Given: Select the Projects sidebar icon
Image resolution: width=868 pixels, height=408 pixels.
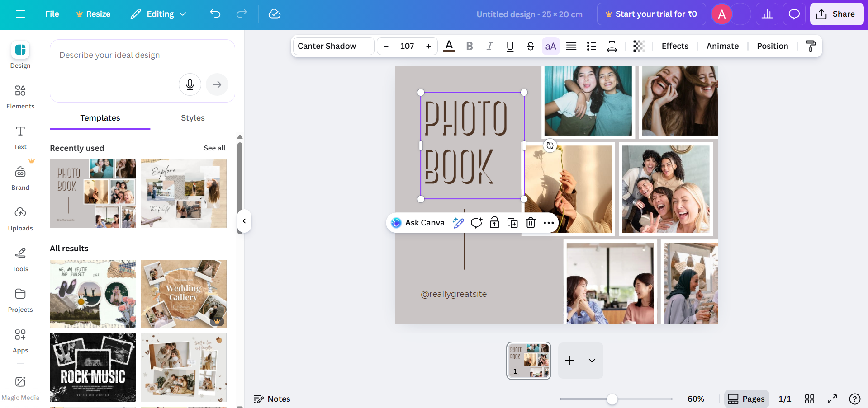Looking at the screenshot, I should [x=20, y=299].
